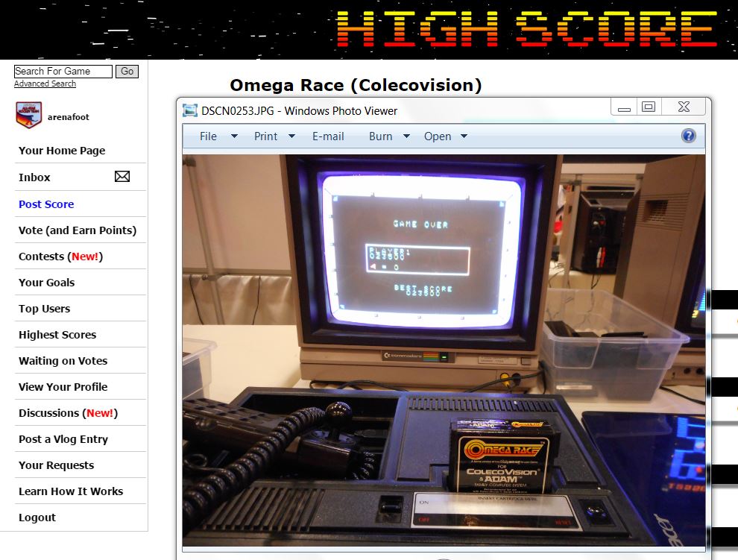Close the Windows Photo Viewer window

point(684,107)
